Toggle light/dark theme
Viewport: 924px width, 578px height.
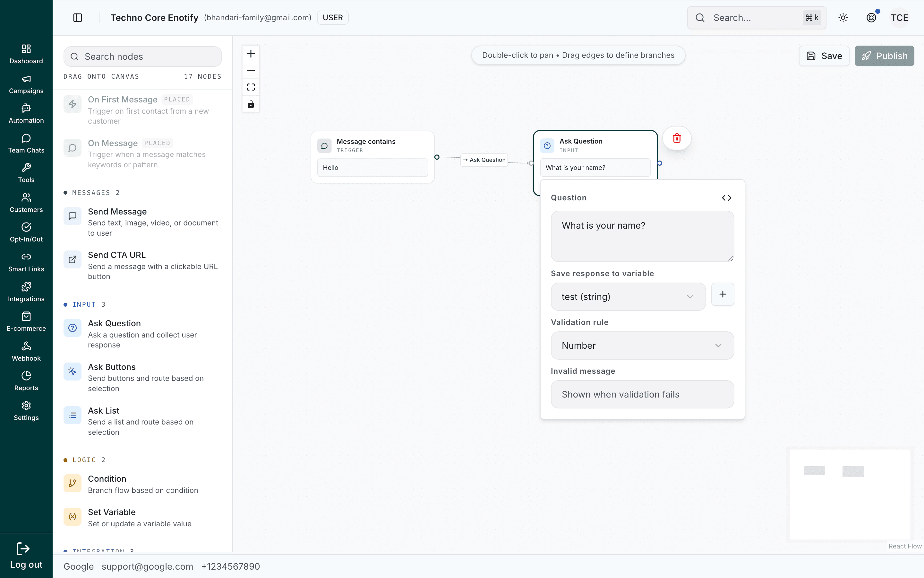pyautogui.click(x=843, y=18)
